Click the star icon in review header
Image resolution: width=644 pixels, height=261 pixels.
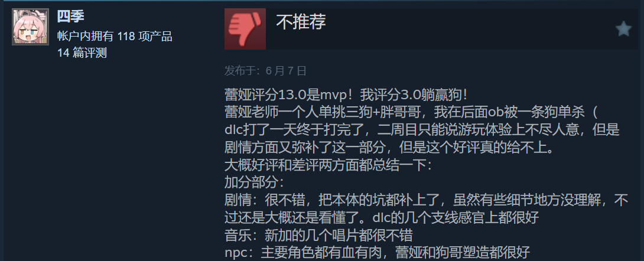(623, 29)
